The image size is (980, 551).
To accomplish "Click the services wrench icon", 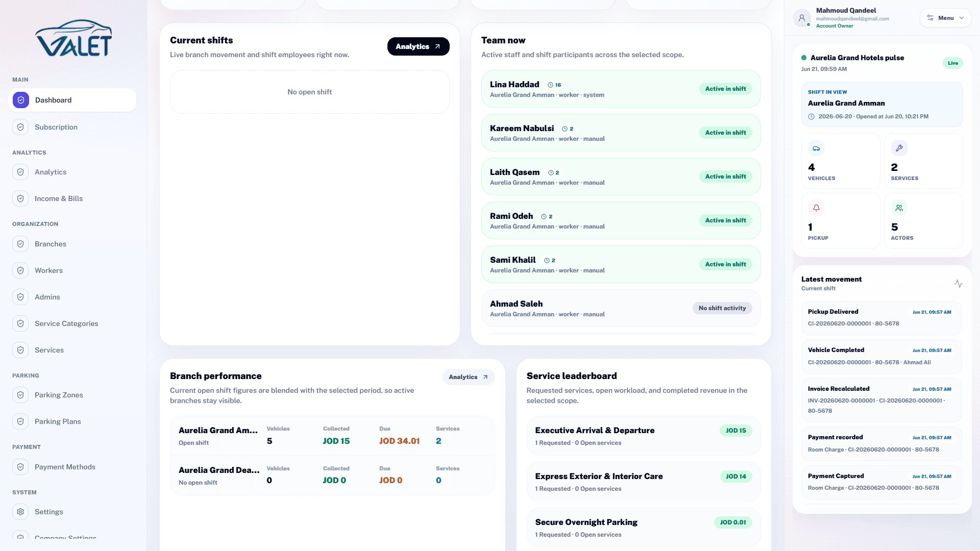I will pos(899,148).
